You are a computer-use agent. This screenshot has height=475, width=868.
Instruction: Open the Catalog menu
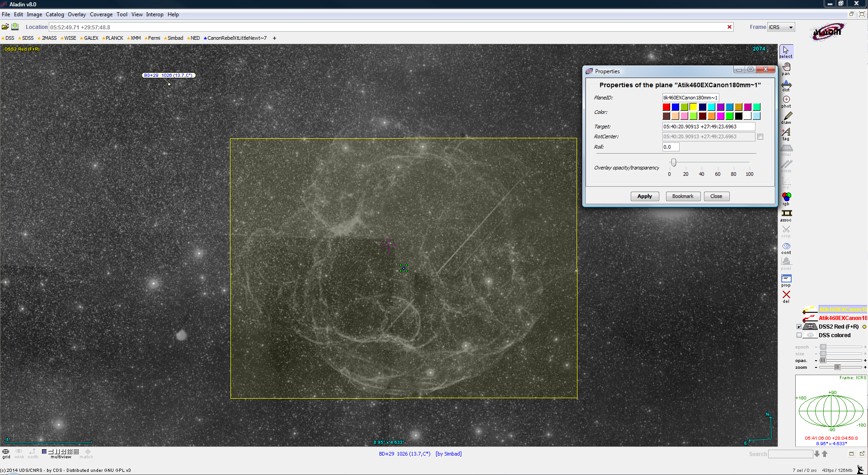click(x=55, y=14)
